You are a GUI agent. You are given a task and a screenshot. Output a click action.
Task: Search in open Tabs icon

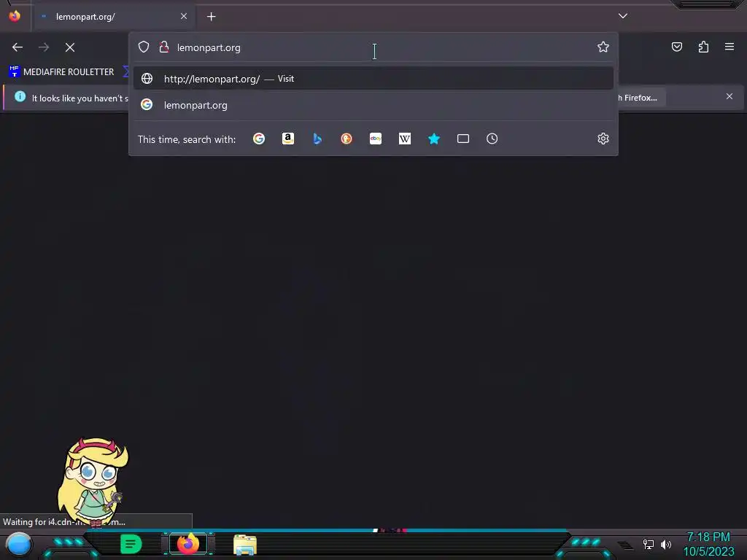463,139
